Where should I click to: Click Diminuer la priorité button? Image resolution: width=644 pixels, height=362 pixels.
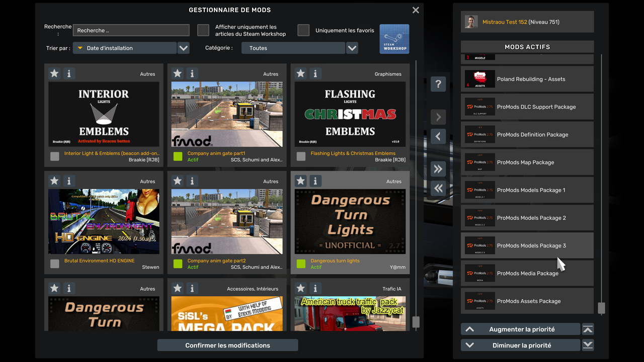coord(521,345)
